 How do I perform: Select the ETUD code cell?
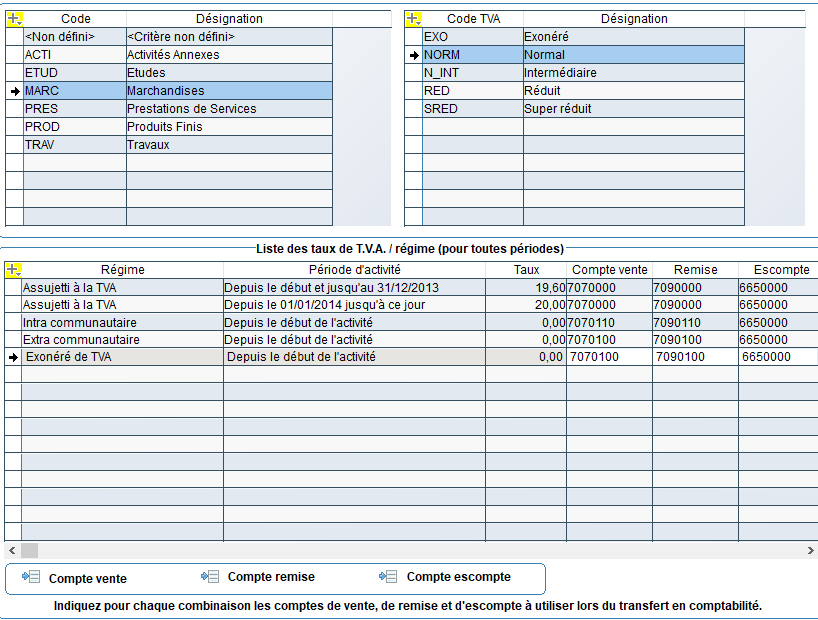click(x=75, y=73)
